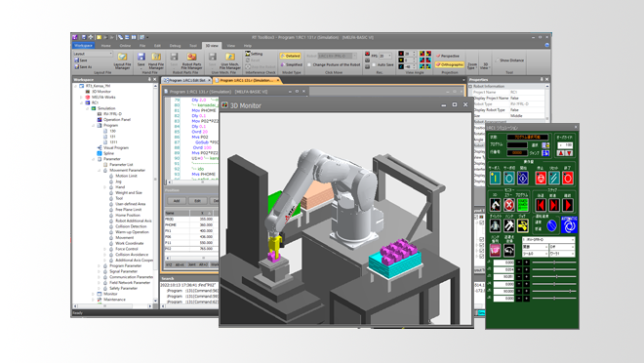
Task: Adjust the J1 joint slider
Action: pyautogui.click(x=554, y=262)
